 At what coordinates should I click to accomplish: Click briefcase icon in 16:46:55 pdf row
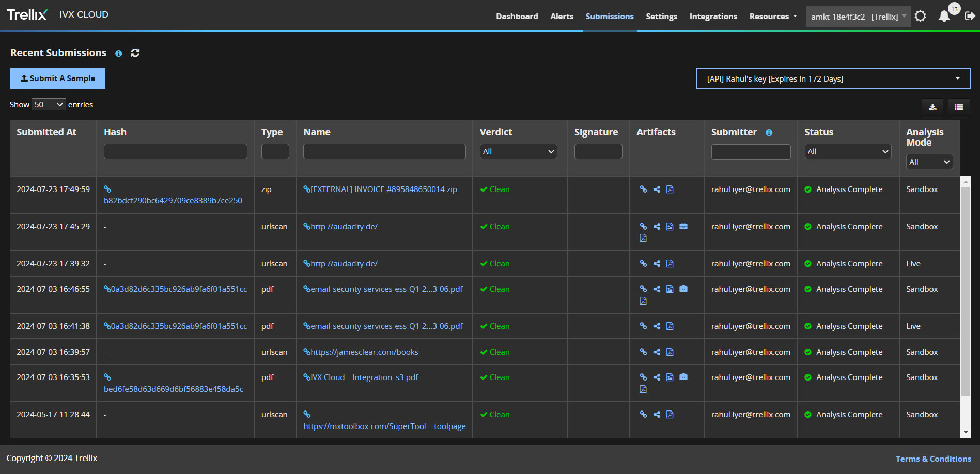tap(683, 289)
